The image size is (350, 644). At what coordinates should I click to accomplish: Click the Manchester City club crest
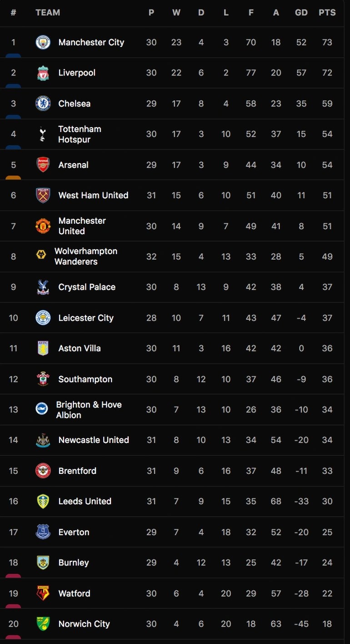[x=43, y=42]
